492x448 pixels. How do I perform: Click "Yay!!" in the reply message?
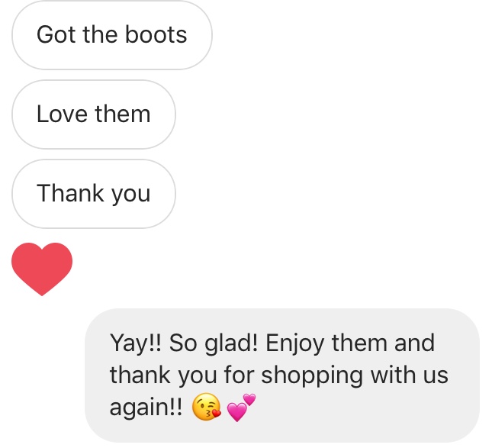[136, 343]
